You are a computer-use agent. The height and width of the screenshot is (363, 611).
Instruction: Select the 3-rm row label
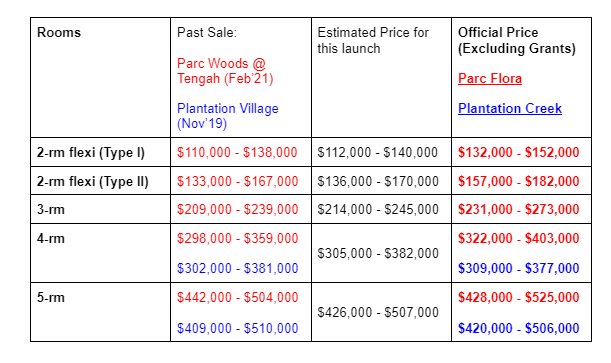[x=51, y=210]
